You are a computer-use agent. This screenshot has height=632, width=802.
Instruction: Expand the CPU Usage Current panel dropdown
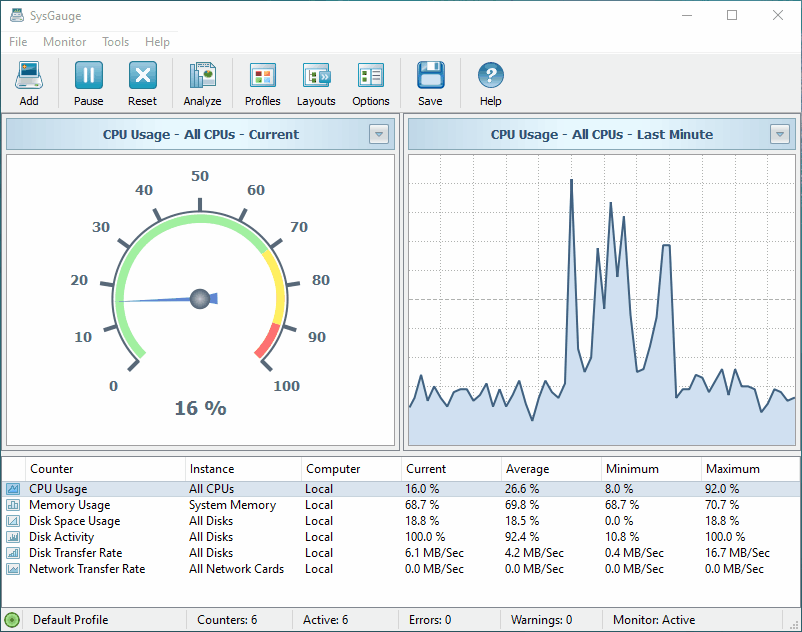[x=379, y=134]
